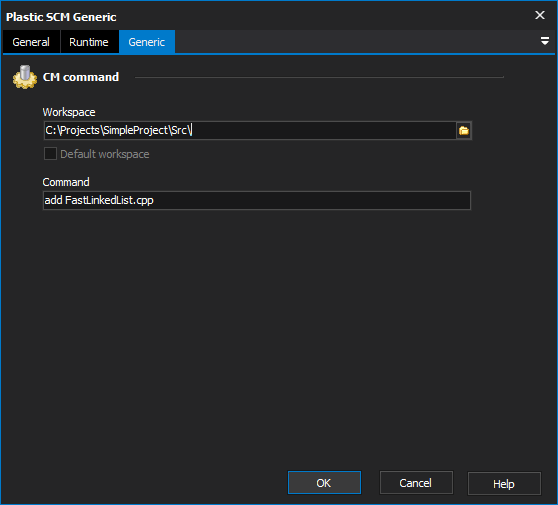The width and height of the screenshot is (558, 505).
Task: Click the Cancel button
Action: coord(416,483)
